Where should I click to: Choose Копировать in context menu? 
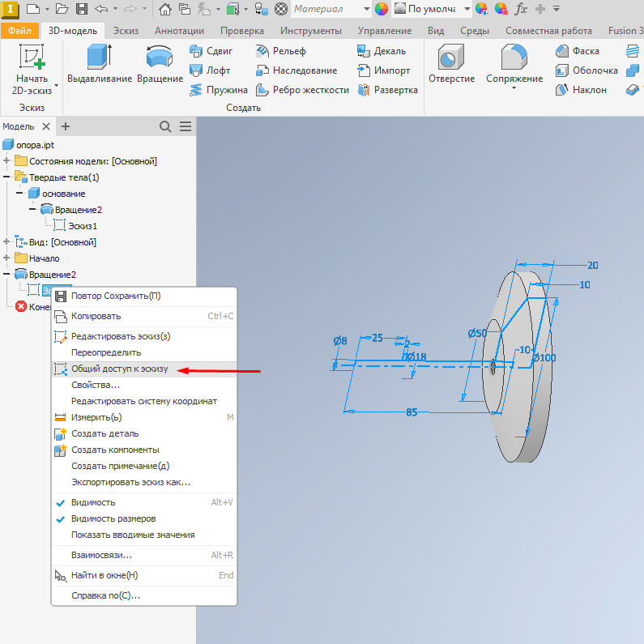pyautogui.click(x=143, y=316)
